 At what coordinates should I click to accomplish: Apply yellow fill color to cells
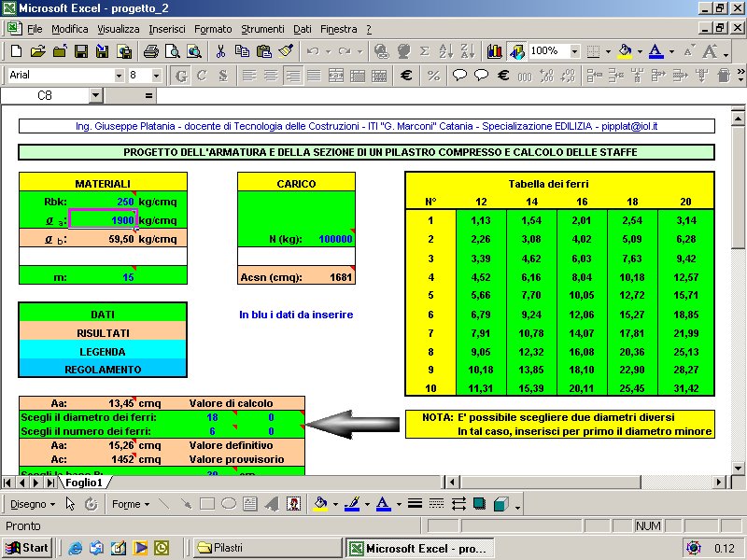click(x=625, y=51)
